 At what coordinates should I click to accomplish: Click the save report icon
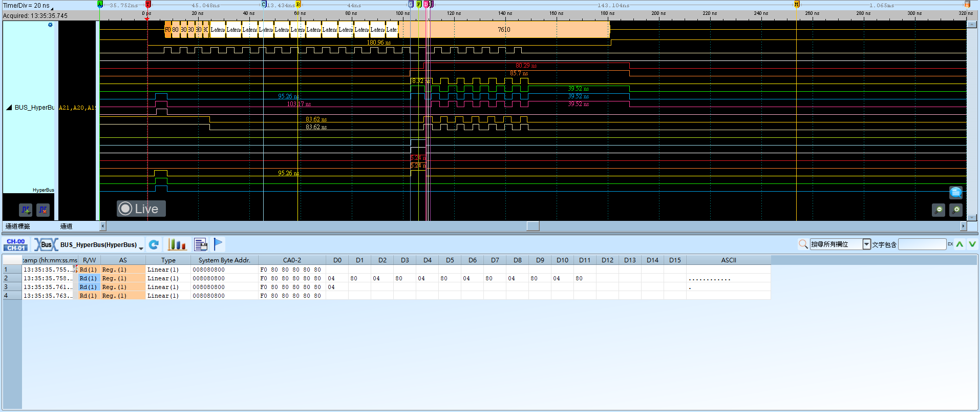(x=201, y=244)
